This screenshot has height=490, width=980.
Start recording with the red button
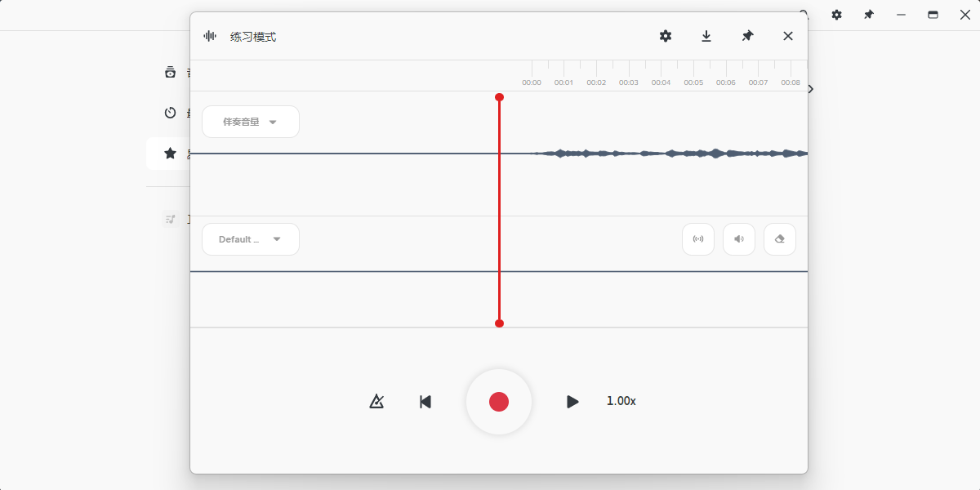(x=499, y=401)
